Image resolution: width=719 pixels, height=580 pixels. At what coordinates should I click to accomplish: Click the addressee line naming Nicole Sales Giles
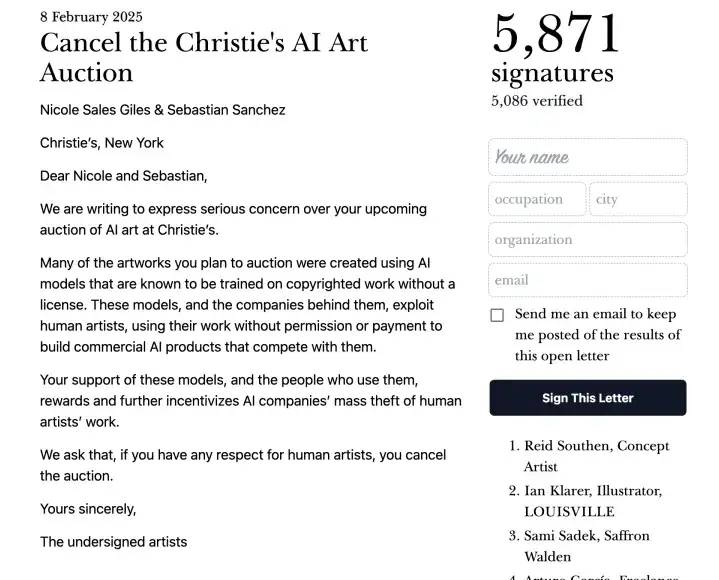[x=163, y=110]
